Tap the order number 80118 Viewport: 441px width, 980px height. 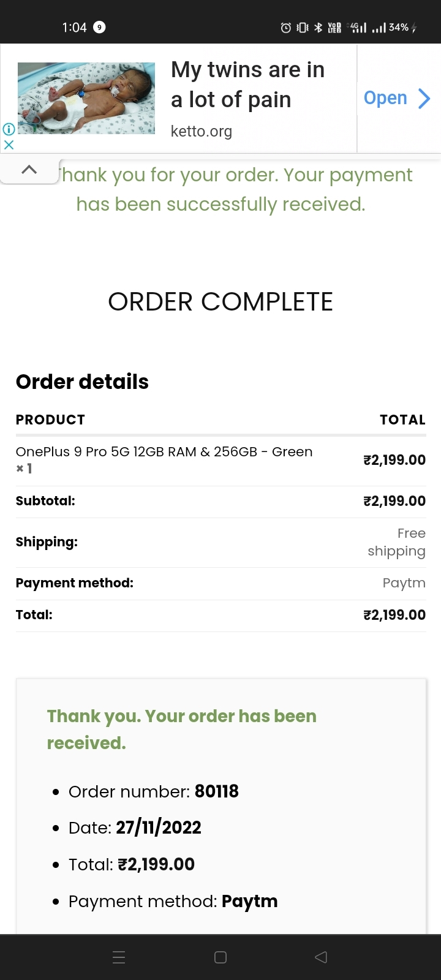point(216,791)
